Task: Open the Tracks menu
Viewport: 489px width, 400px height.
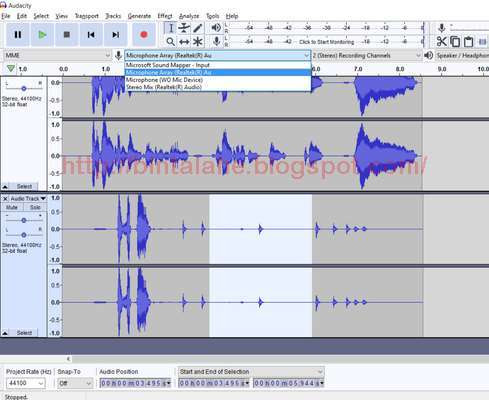Action: coord(113,16)
